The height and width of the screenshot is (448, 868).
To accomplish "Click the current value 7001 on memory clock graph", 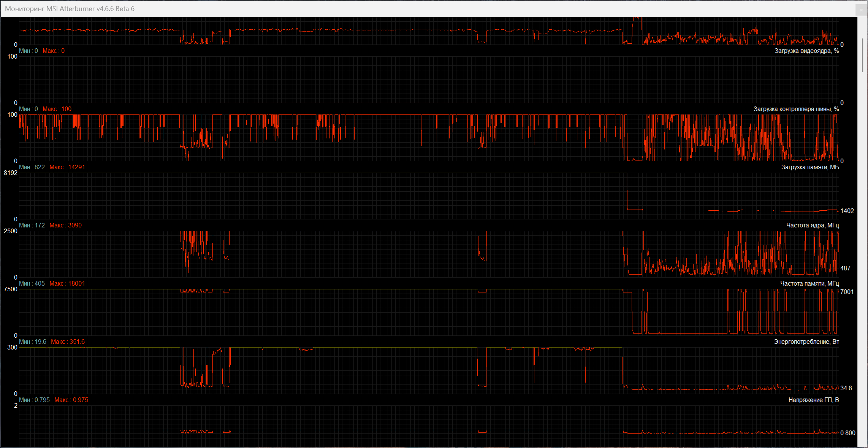I will coord(847,292).
